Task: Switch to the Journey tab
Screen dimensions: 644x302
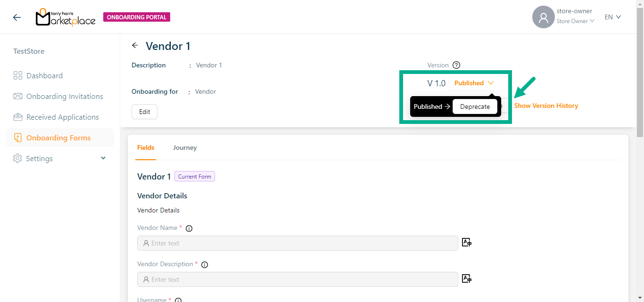Action: [x=185, y=148]
